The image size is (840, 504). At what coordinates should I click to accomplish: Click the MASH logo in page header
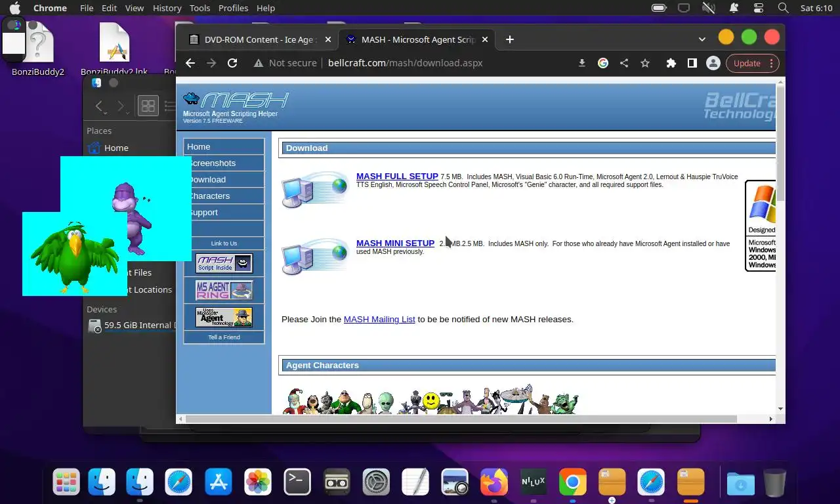coord(236,100)
